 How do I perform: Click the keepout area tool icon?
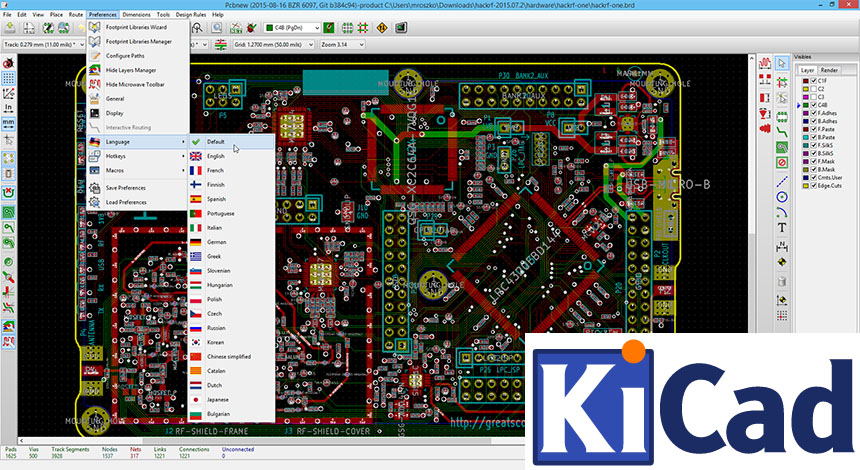tap(781, 161)
